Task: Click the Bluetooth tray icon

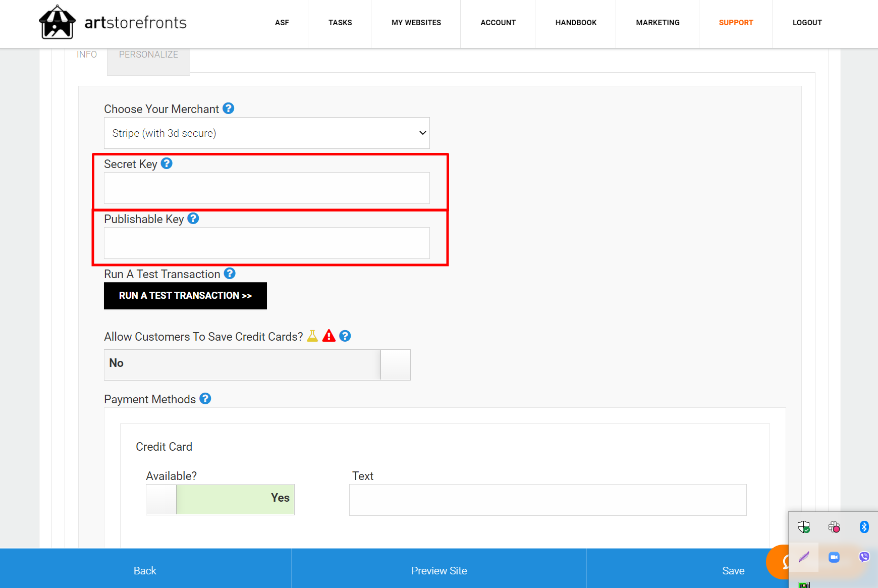Action: point(864,527)
